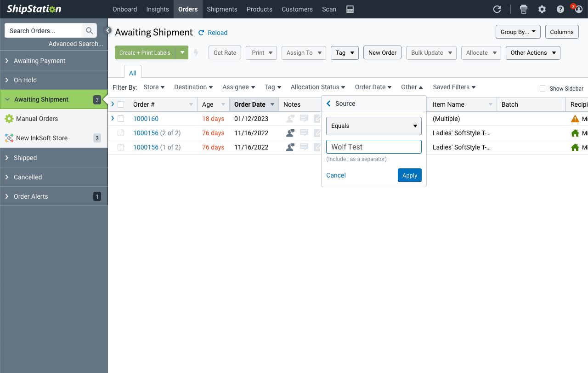Open the Equals condition dropdown
Viewport: 588px width, 373px height.
[373, 126]
